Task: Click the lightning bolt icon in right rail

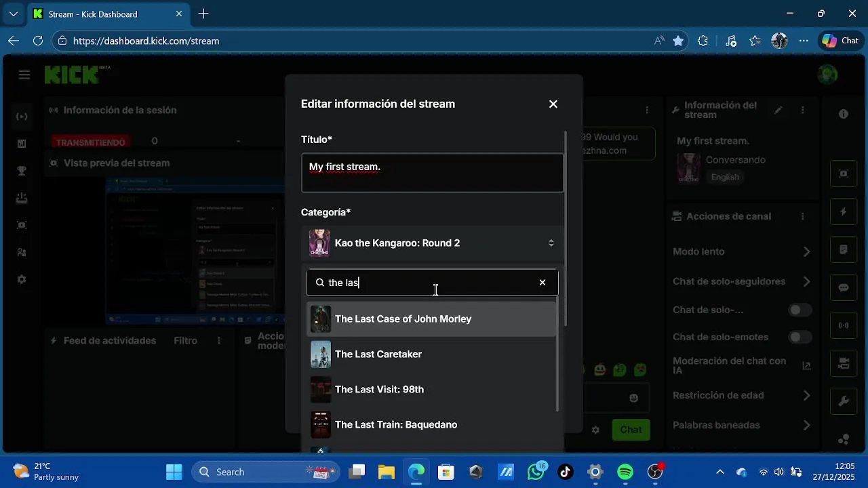Action: [x=844, y=211]
